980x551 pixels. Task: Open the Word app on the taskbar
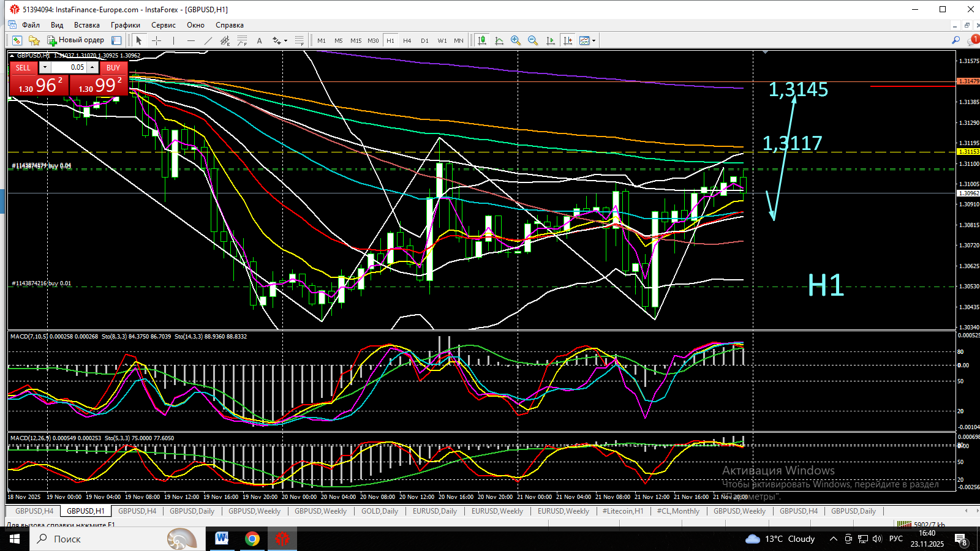point(222,539)
